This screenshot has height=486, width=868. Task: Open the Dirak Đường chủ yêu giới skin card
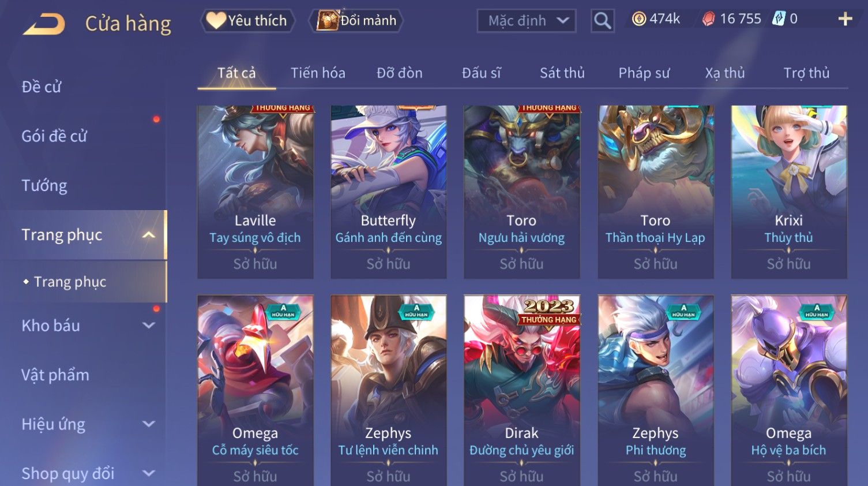click(521, 390)
